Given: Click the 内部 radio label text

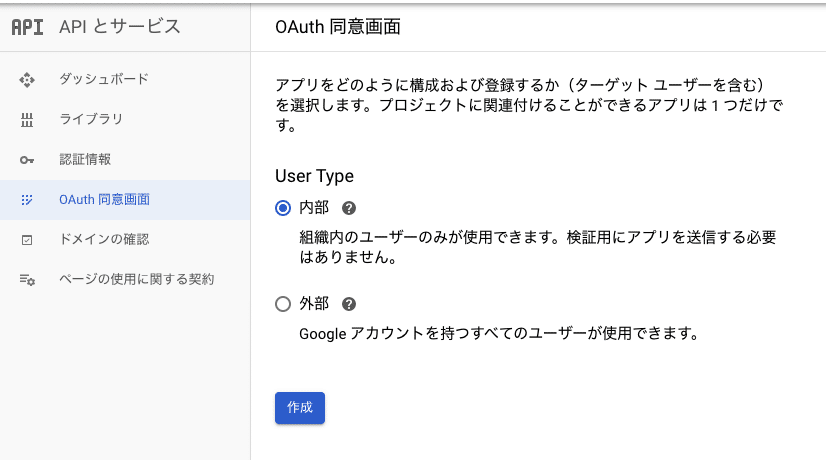Looking at the screenshot, I should tap(314, 208).
